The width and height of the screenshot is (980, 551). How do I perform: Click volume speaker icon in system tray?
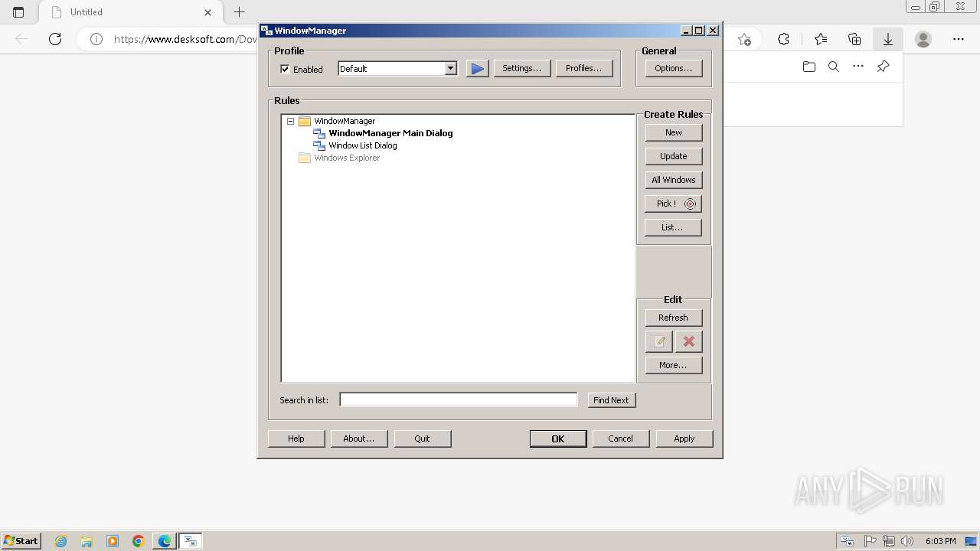click(907, 541)
